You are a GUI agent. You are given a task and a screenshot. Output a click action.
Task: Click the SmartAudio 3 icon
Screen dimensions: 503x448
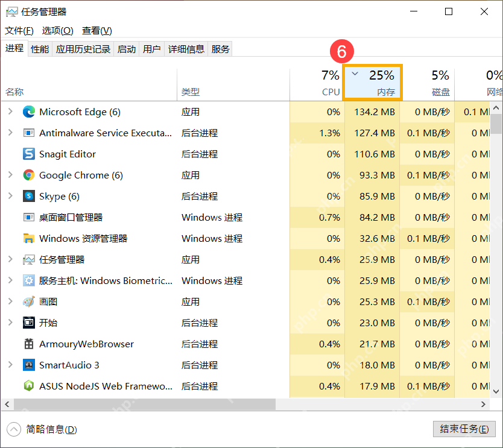pos(29,365)
